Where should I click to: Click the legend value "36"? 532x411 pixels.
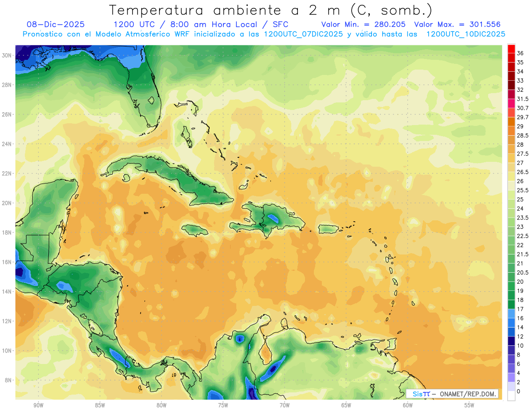point(520,53)
